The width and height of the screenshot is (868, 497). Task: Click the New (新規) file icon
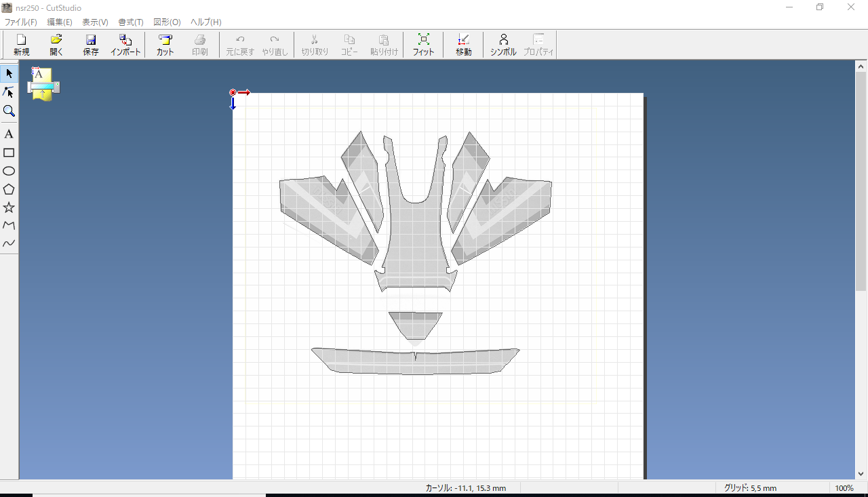click(x=22, y=45)
